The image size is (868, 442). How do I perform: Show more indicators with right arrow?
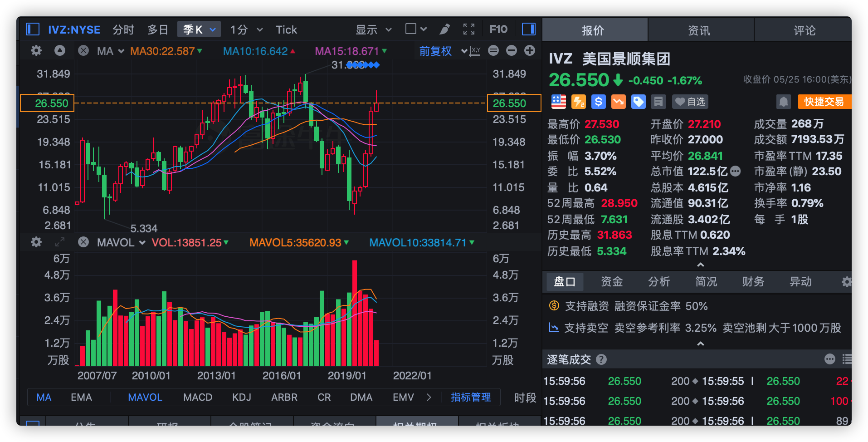[429, 398]
